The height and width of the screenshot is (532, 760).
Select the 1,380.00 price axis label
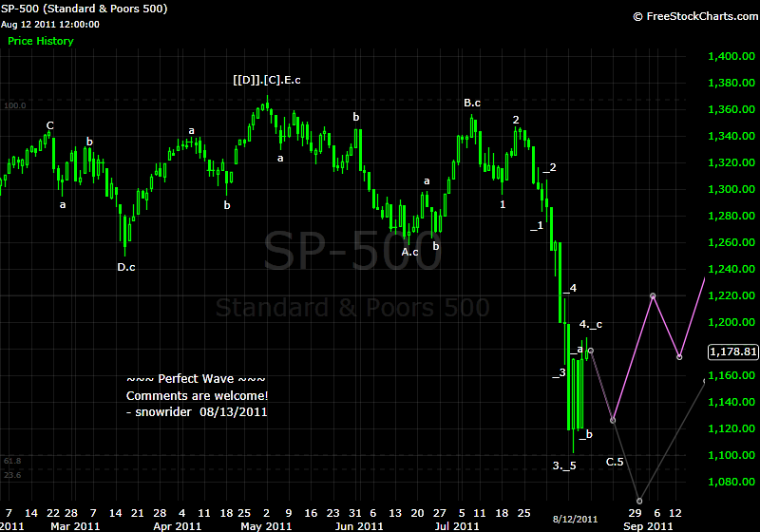[731, 83]
